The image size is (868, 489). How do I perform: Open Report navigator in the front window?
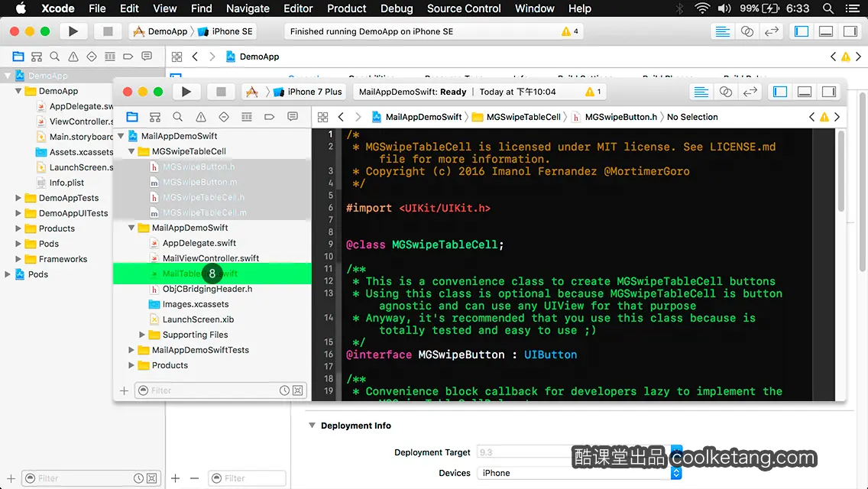click(293, 117)
